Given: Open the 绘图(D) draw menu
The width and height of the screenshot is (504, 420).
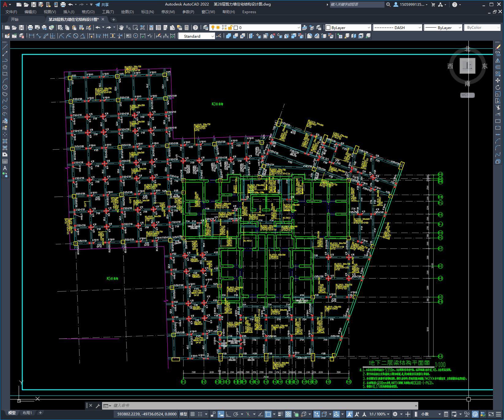Looking at the screenshot, I should pos(127,12).
